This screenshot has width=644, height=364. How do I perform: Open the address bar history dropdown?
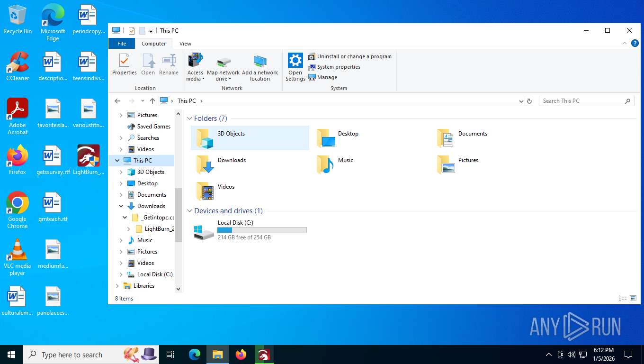pyautogui.click(x=521, y=101)
